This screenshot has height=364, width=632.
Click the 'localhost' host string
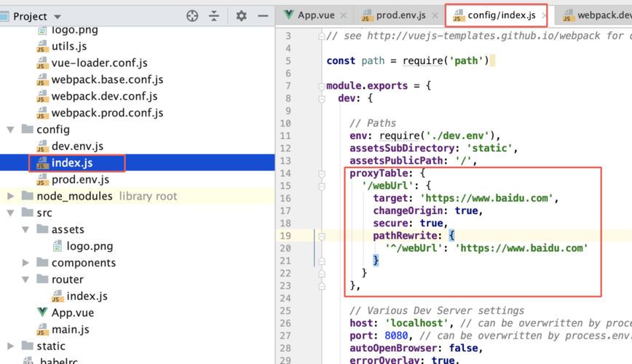pos(416,323)
